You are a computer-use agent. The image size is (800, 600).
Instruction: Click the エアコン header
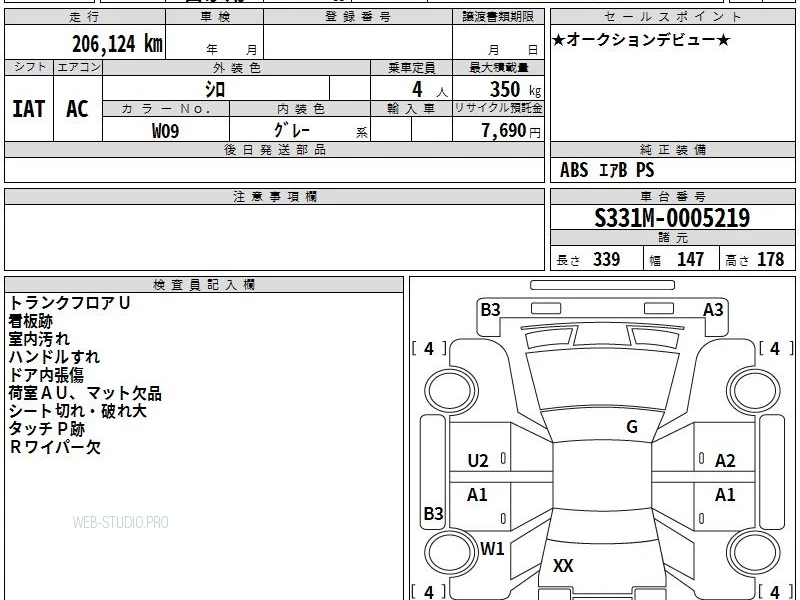(x=78, y=67)
